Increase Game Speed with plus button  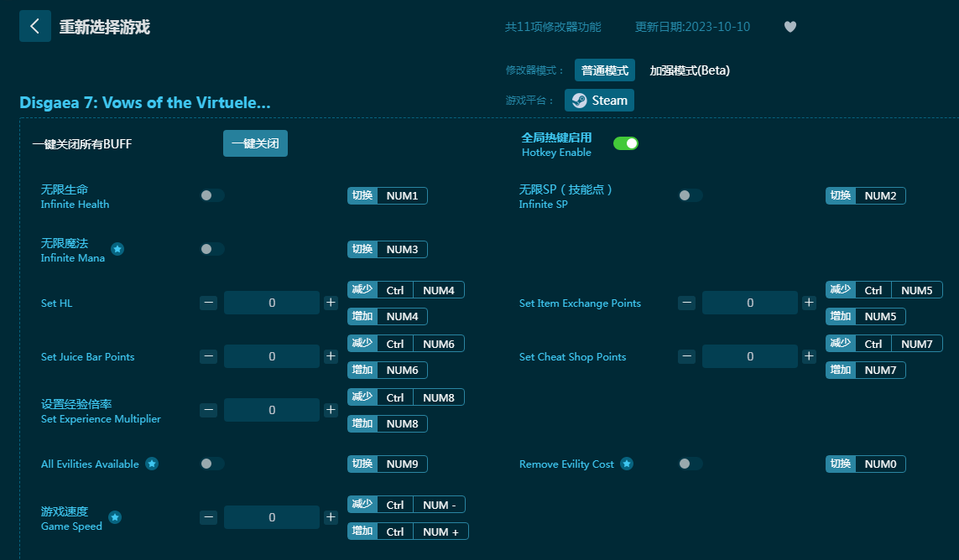[x=331, y=518]
